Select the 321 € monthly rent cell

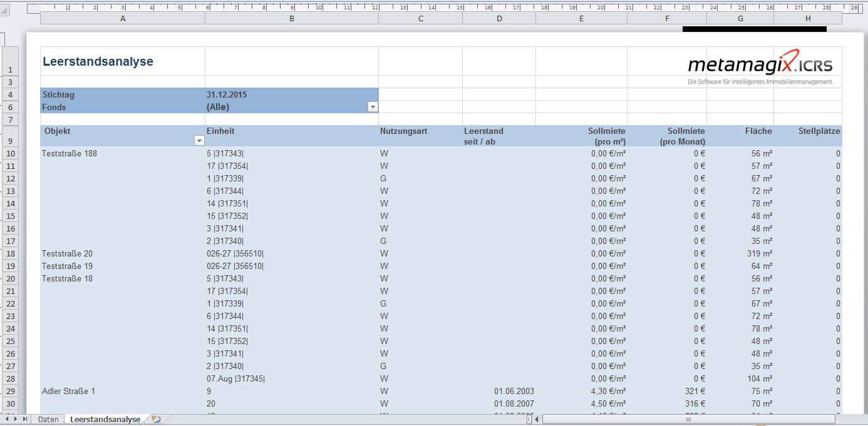tap(667, 391)
